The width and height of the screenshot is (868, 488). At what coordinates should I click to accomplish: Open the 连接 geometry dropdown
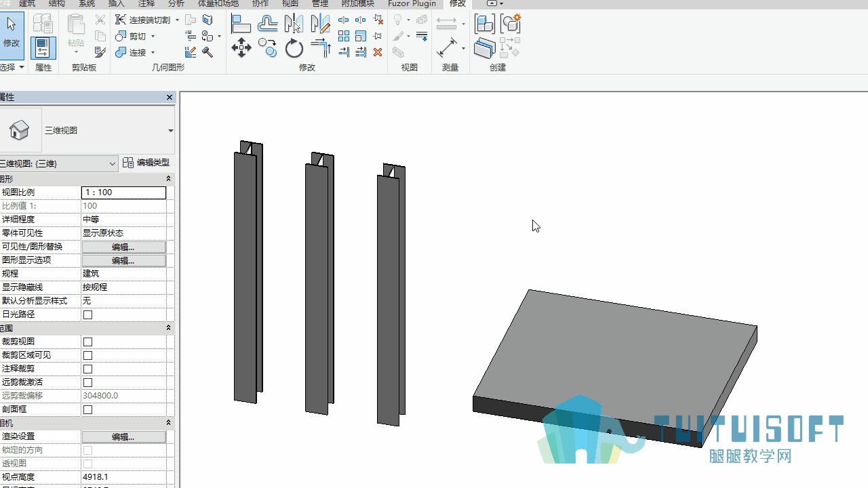click(x=153, y=53)
